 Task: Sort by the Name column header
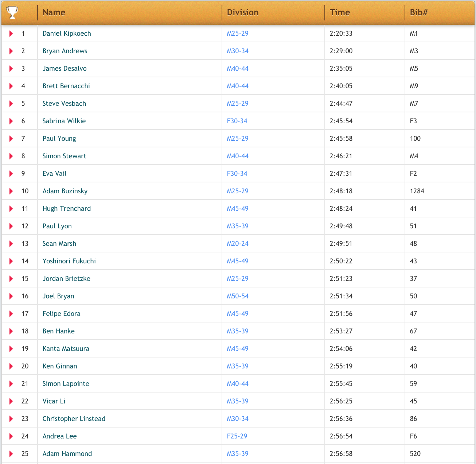[54, 12]
